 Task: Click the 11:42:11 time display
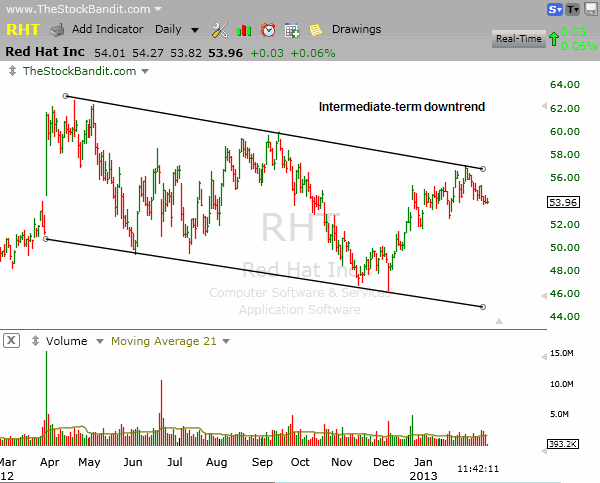click(478, 469)
